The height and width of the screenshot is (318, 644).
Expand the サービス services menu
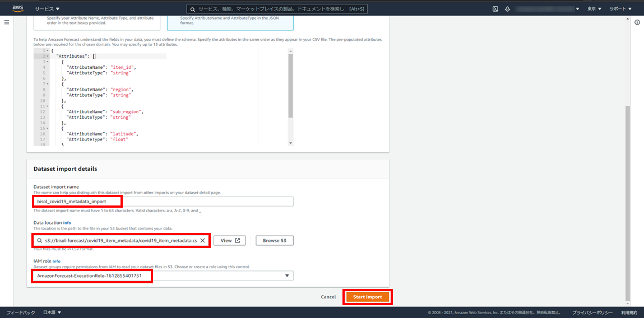(x=47, y=9)
